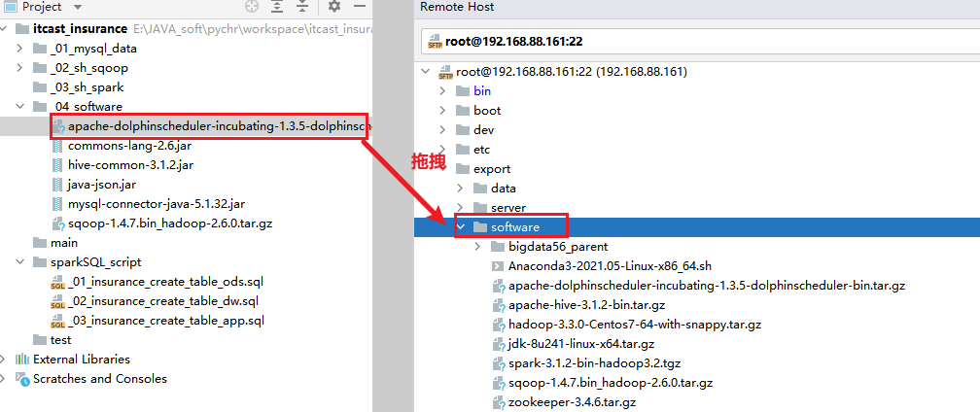Expand the _02_sh_sqoop folder
The image size is (980, 412).
[x=20, y=67]
